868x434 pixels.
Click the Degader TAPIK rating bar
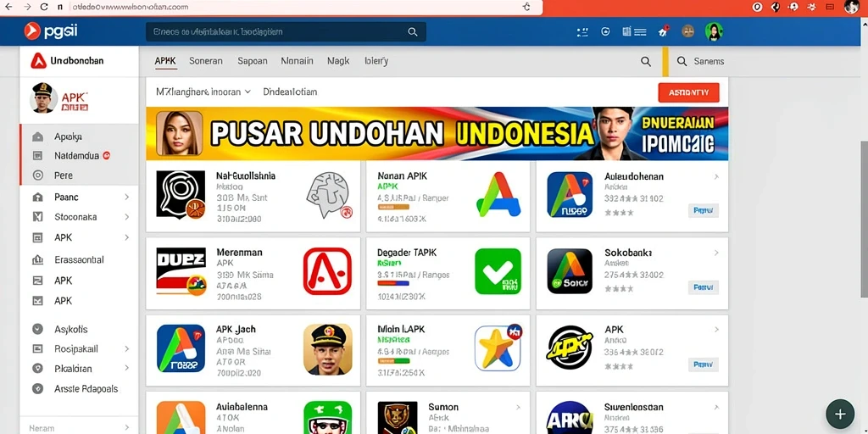pyautogui.click(x=393, y=283)
